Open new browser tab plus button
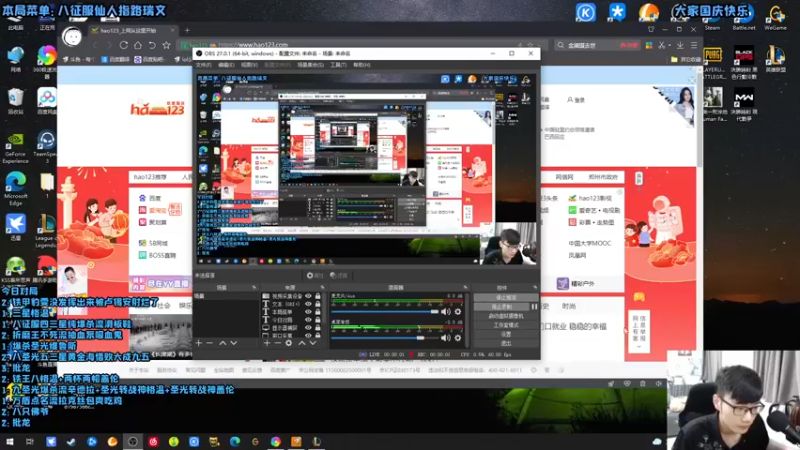This screenshot has width=800, height=450. pos(187,31)
